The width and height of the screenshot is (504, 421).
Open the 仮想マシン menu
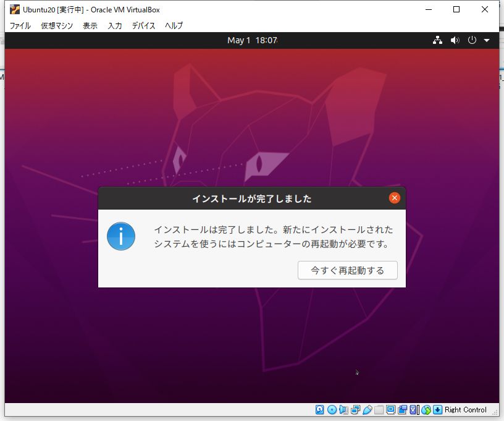[57, 25]
